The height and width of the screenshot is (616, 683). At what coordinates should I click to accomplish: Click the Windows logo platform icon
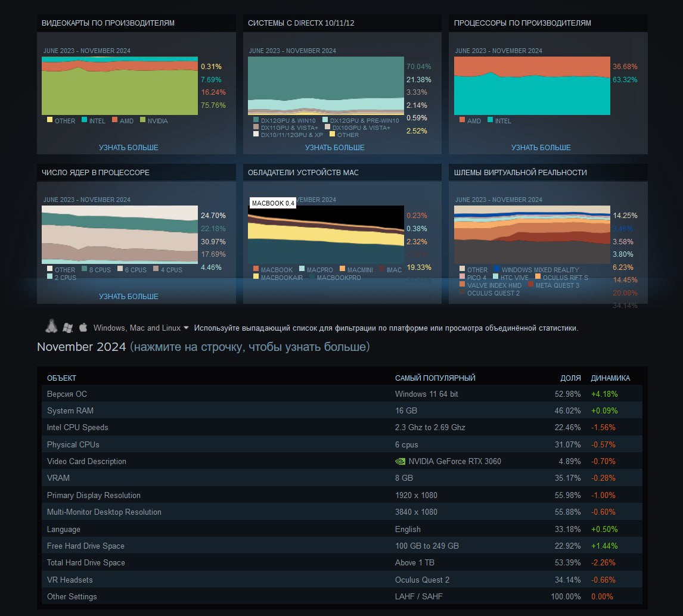coord(67,328)
